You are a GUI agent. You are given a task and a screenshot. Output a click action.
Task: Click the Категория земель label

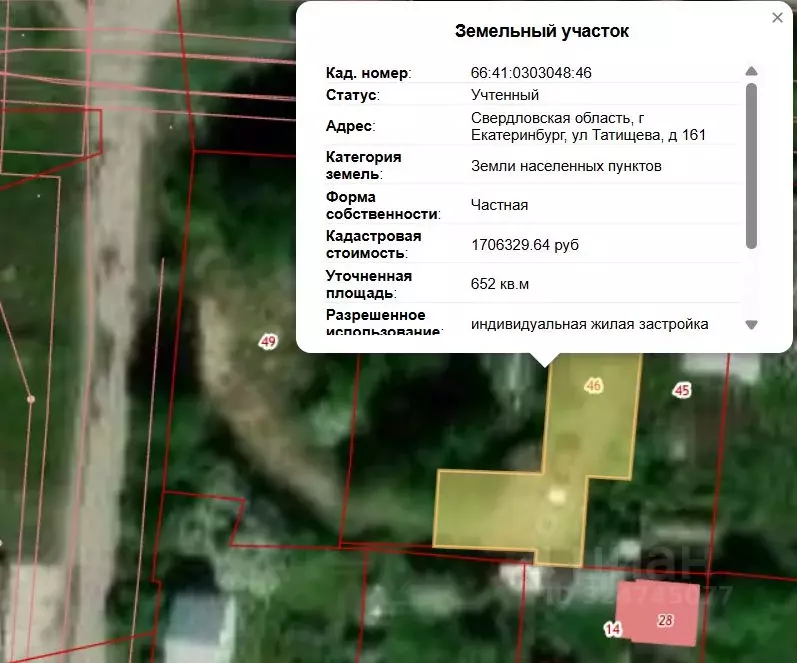coord(363,165)
